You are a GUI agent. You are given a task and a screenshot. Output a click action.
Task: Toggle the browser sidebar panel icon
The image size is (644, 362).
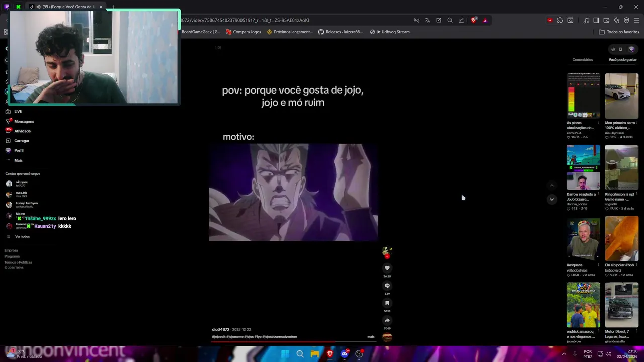pyautogui.click(x=596, y=20)
